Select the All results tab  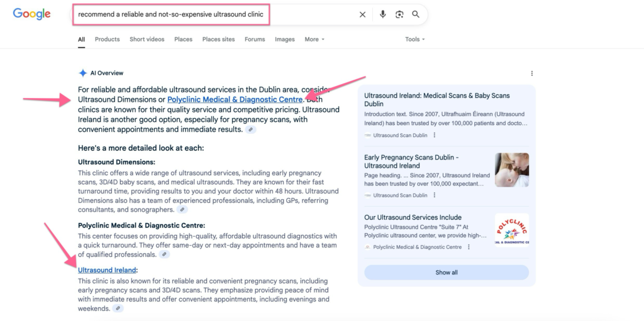coord(81,40)
